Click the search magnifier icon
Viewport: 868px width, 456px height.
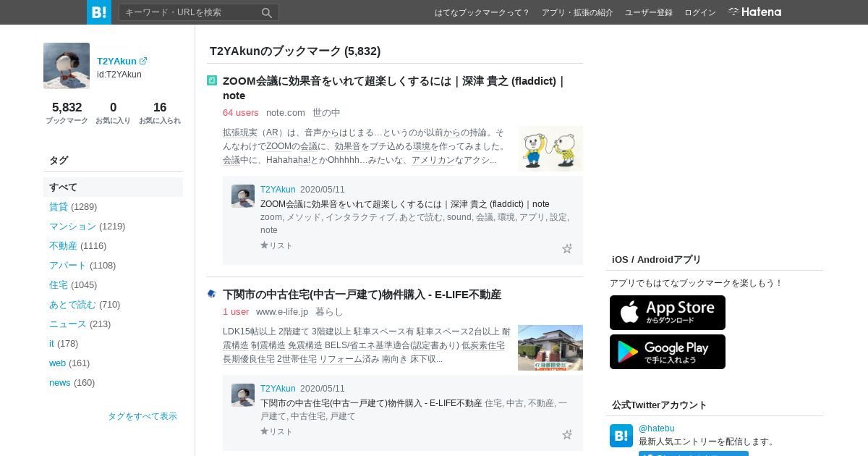[x=267, y=12]
